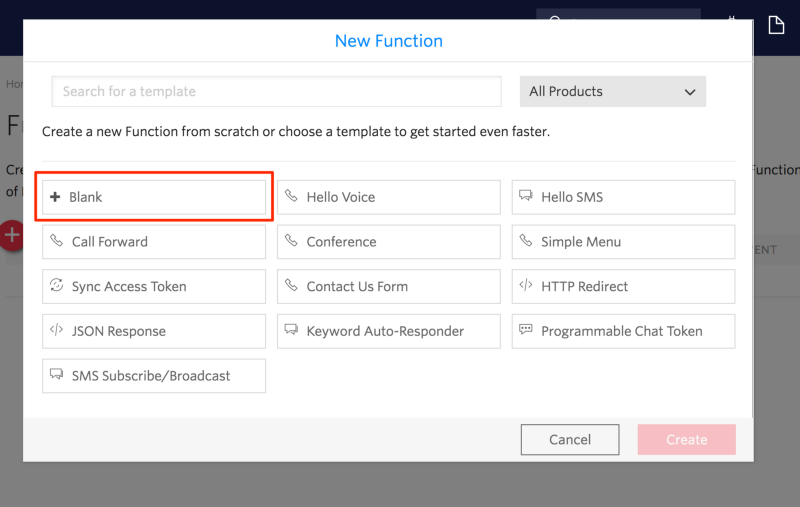Click the Hello Voice phone icon

(291, 197)
